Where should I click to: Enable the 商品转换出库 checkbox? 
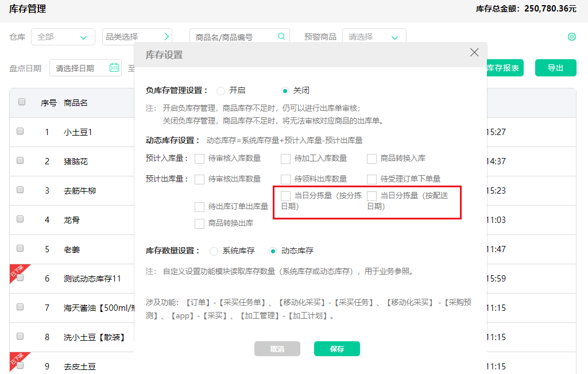199,223
